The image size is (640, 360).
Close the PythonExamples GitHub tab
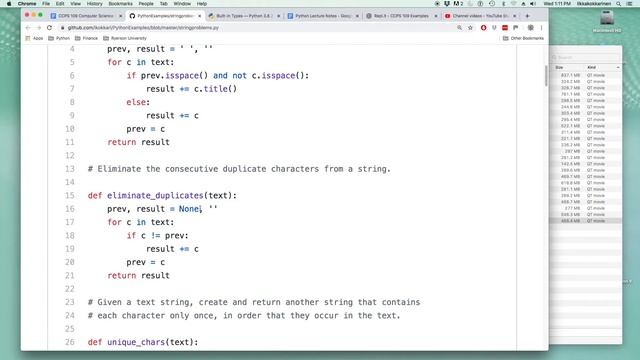(x=199, y=16)
